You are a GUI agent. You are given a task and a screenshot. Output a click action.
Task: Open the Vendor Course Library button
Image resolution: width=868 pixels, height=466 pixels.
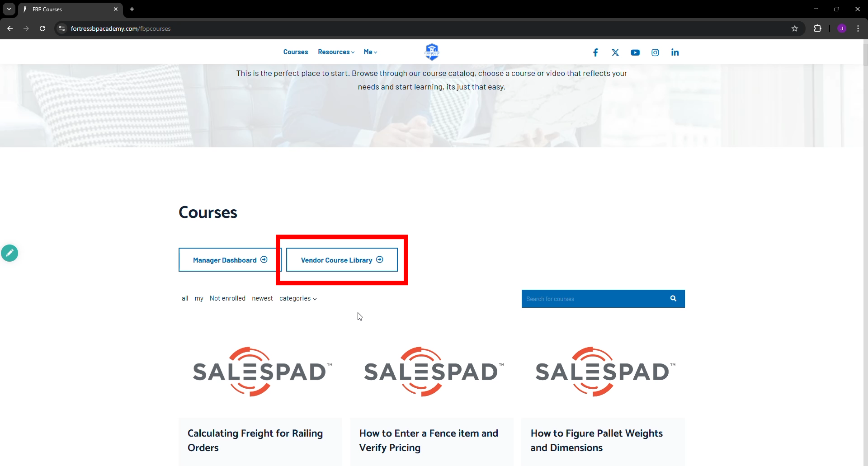[342, 260]
